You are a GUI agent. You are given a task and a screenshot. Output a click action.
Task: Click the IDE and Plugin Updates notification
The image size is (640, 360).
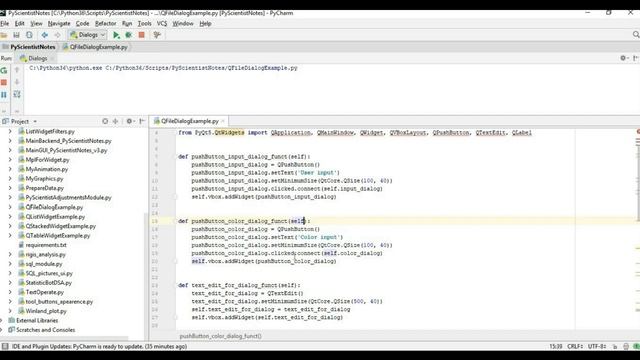click(99, 347)
